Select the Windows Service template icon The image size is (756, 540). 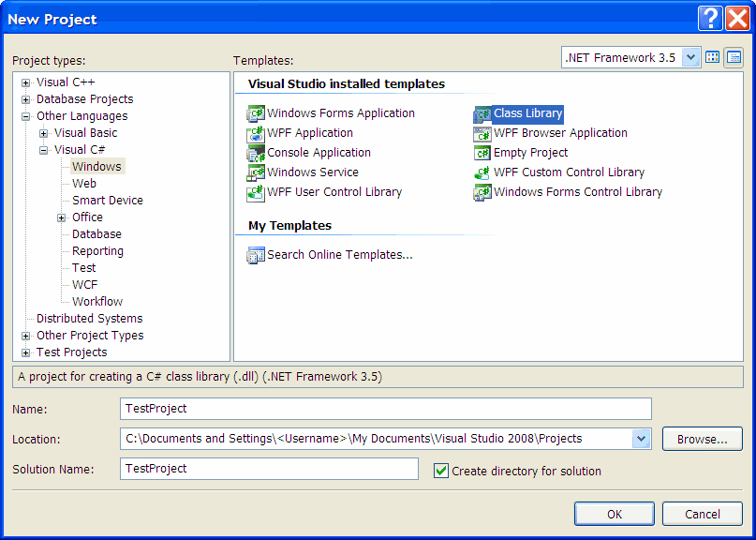(x=256, y=172)
